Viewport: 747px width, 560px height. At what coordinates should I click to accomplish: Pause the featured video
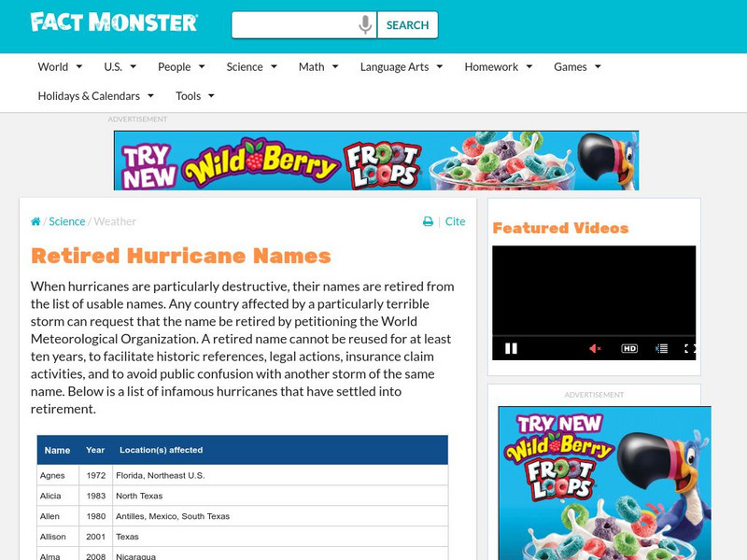[x=511, y=348]
